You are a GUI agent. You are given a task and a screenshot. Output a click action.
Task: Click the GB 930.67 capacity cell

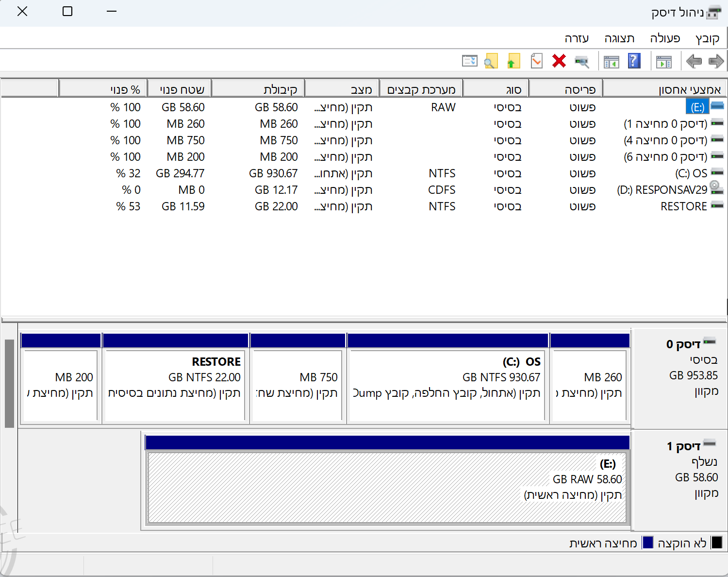(273, 173)
